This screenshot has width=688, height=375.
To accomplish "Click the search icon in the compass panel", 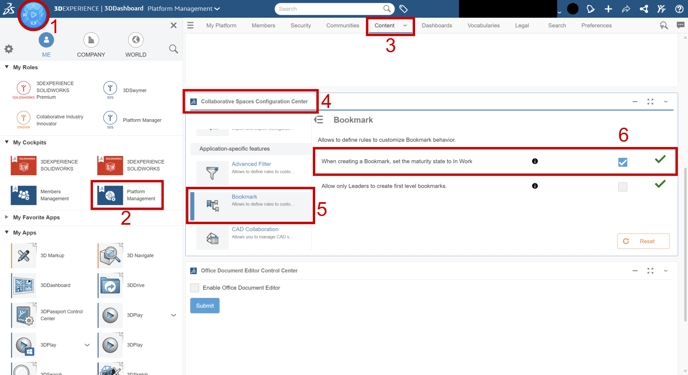I will tap(173, 49).
